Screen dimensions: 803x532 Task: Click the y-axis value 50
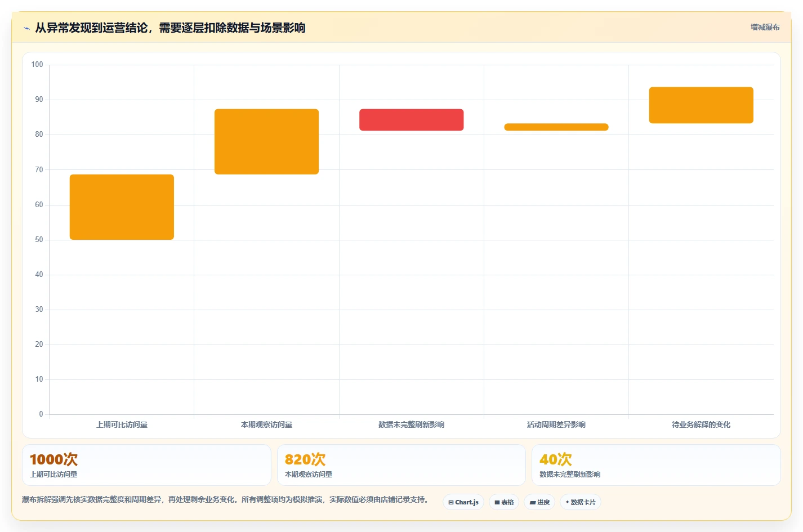pos(39,240)
